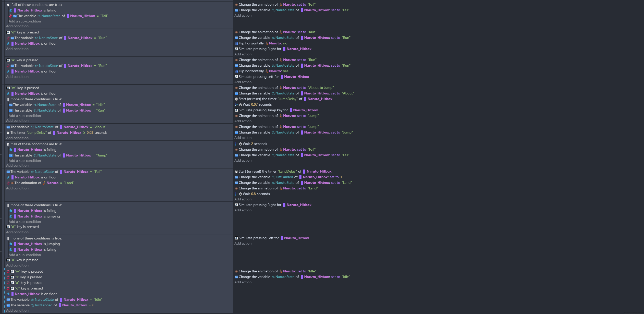Add a sub-condition under NarutoState = "Jump" condition
The width and height of the screenshot is (644, 314).
tap(25, 161)
